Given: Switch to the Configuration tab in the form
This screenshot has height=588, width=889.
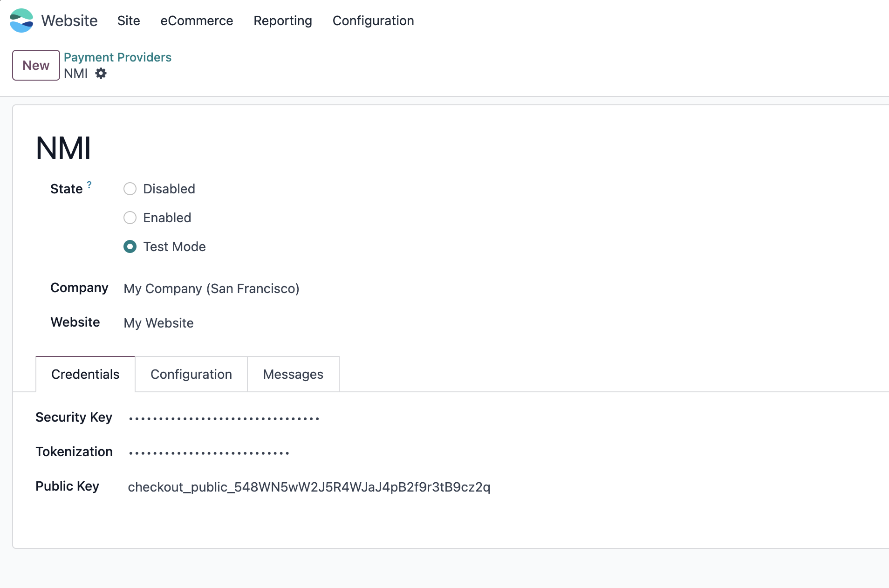Looking at the screenshot, I should (191, 374).
